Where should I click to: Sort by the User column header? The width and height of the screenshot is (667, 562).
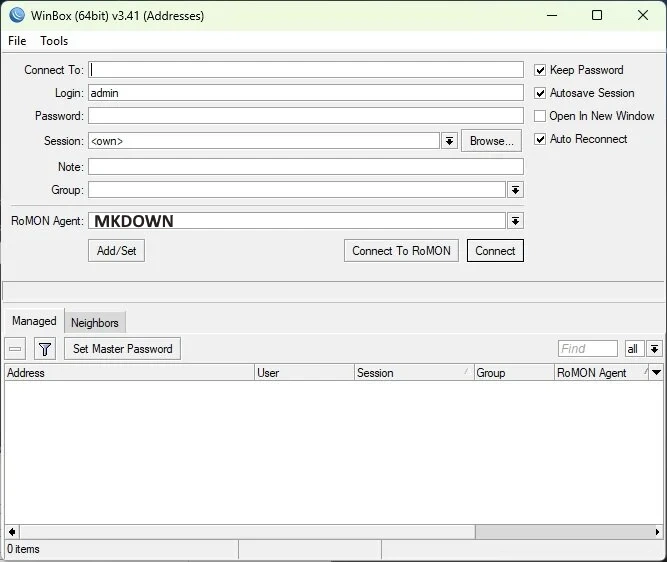(304, 373)
